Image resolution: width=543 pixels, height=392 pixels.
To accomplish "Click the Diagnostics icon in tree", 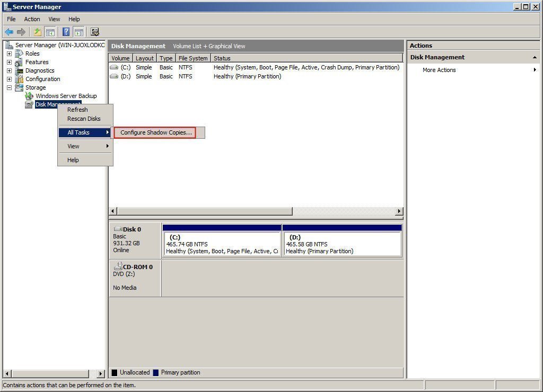I will point(19,70).
